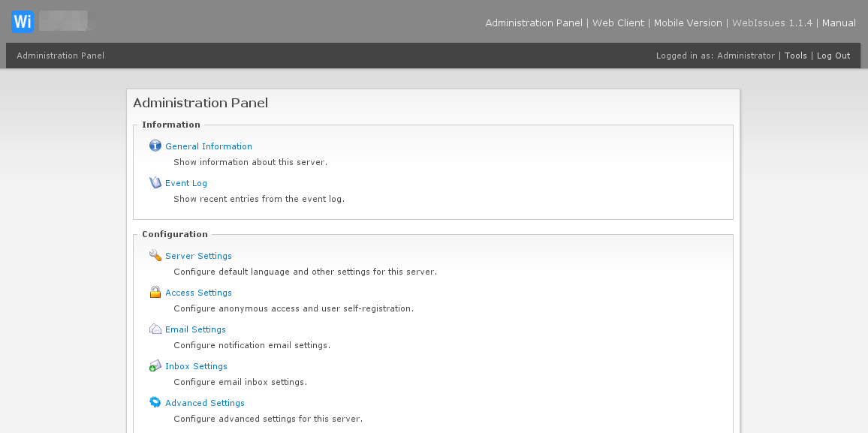Click the Access Settings padlock icon
Screen dimensions: 868x433
[155, 292]
